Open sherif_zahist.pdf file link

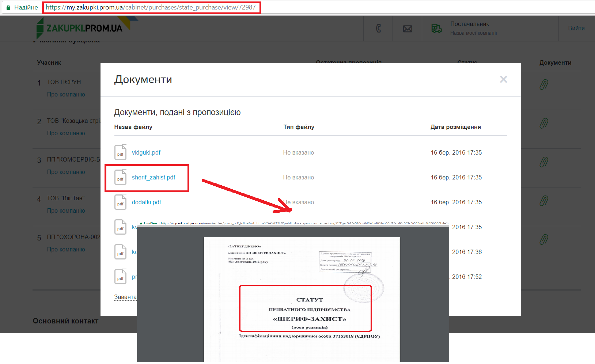pyautogui.click(x=154, y=177)
